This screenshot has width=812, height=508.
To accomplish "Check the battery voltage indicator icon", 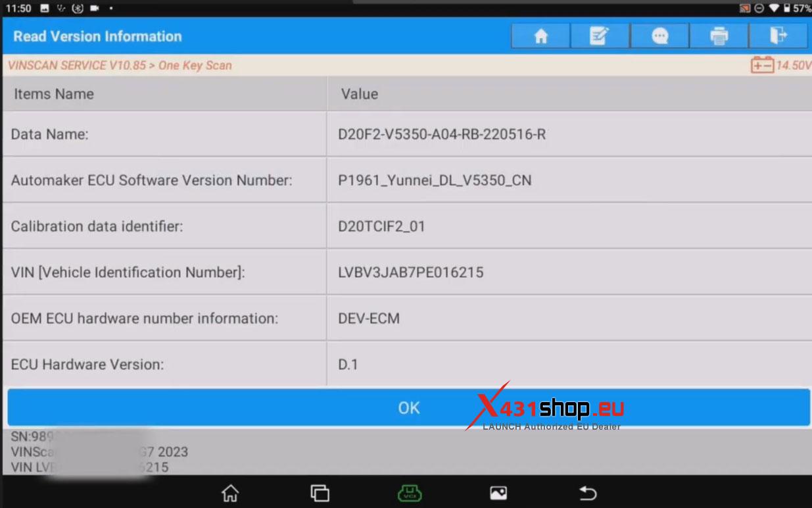I will coord(763,65).
